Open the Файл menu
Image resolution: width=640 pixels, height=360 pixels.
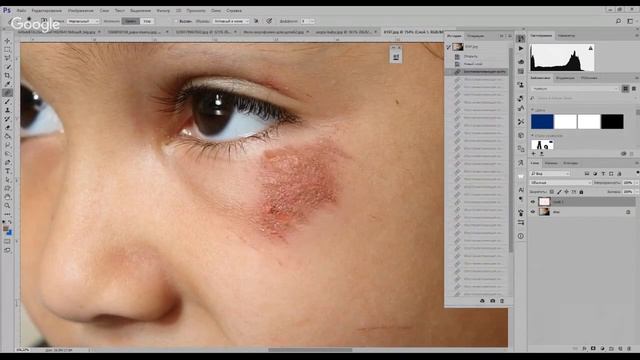point(22,11)
